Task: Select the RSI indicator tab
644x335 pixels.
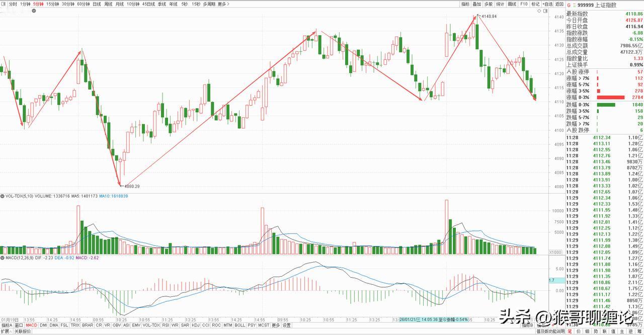Action: [x=166, y=325]
